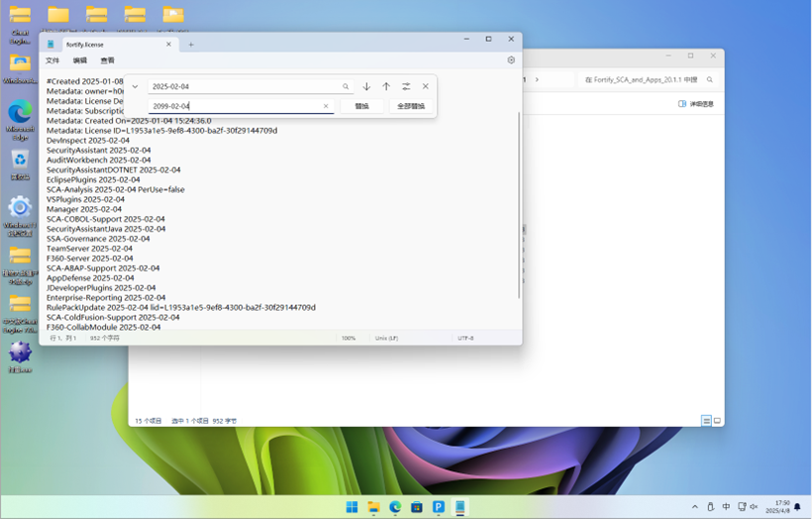Click the line SCA-ColdFusion-Support 2025-02-04
Screen dimensions: 812x519
[x=113, y=318]
